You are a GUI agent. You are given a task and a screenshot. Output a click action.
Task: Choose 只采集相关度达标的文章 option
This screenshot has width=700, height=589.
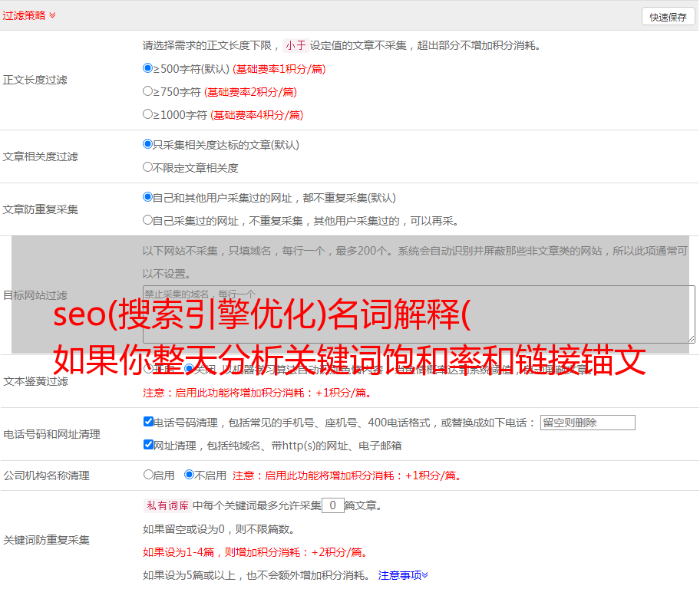point(148,144)
